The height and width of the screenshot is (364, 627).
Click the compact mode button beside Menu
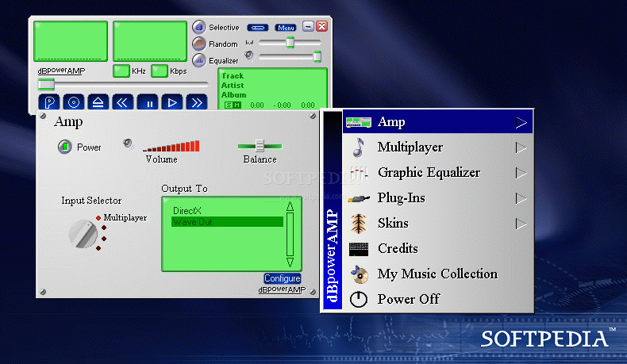click(x=258, y=28)
